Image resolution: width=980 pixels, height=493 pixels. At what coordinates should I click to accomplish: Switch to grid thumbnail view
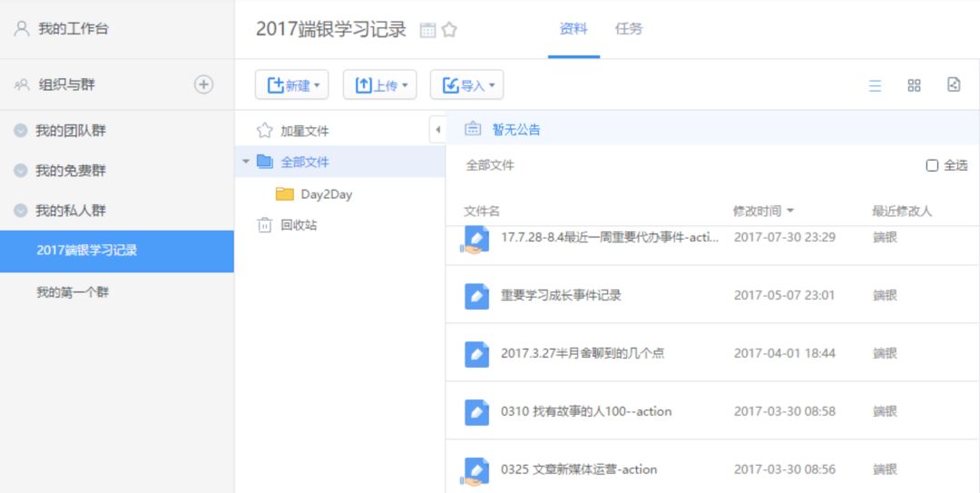click(x=914, y=85)
